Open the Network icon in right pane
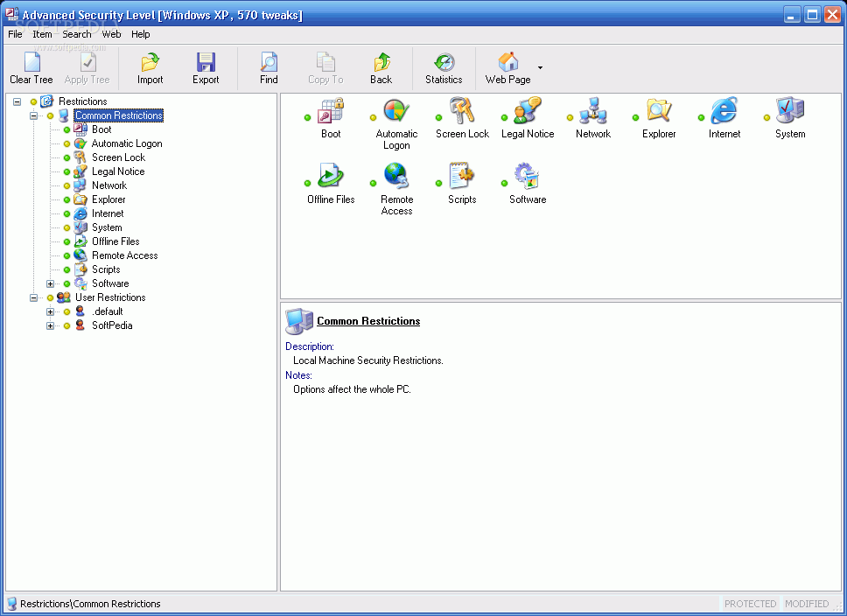 [593, 111]
